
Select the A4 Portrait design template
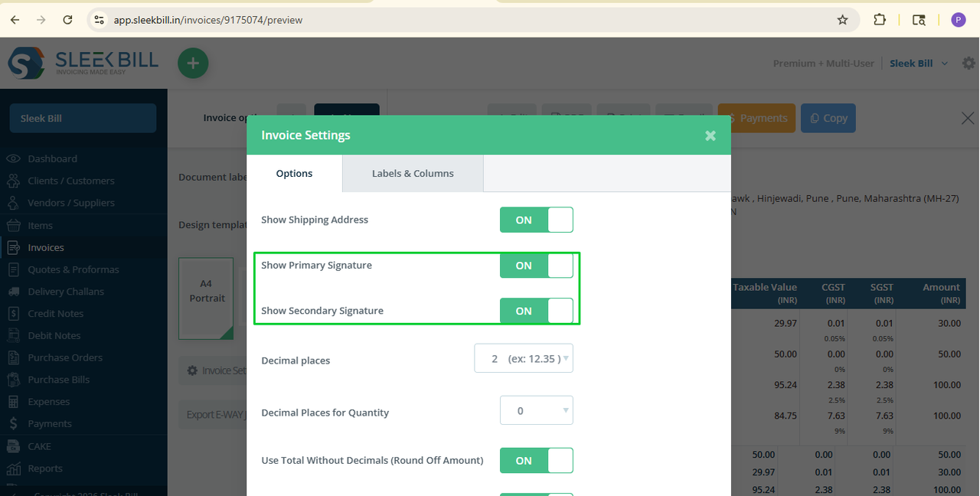coord(207,298)
